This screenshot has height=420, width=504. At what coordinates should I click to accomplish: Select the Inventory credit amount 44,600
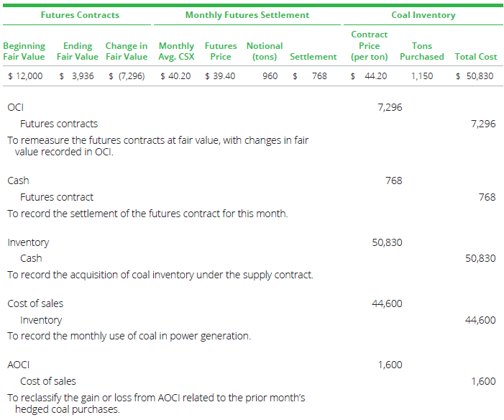point(480,320)
